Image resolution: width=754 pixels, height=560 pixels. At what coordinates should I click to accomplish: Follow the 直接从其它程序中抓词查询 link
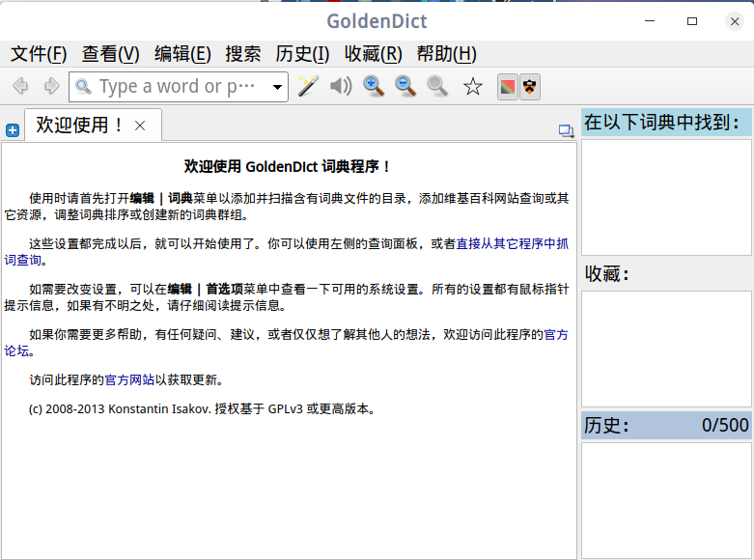coord(512,244)
